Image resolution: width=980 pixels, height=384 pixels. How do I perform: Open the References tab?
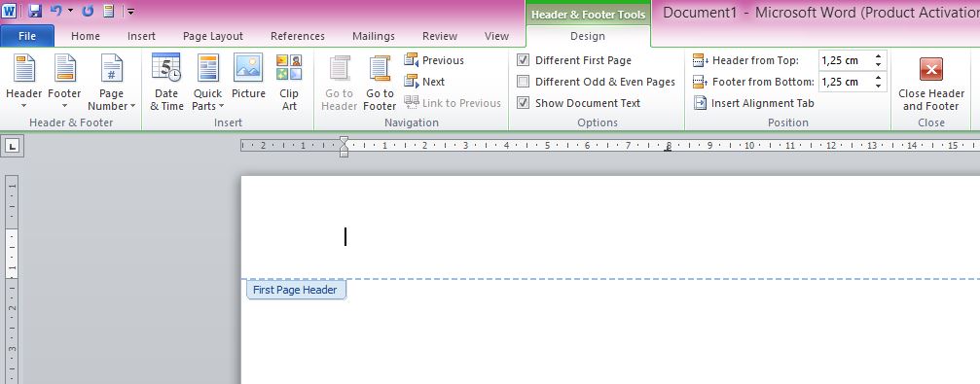point(298,36)
